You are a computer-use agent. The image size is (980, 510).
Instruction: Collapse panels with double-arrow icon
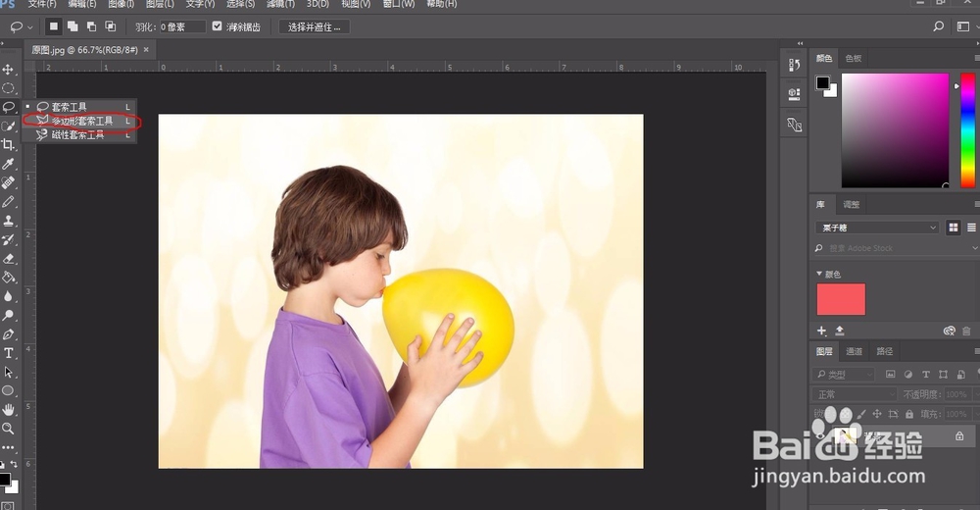click(801, 43)
